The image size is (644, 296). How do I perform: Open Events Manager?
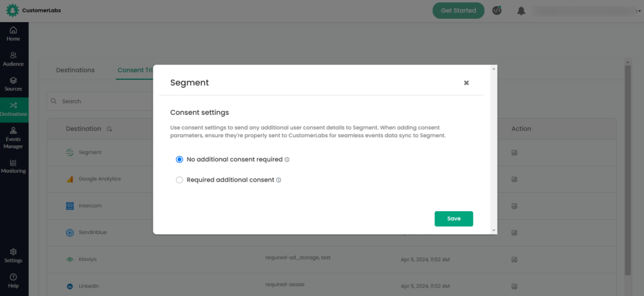point(13,138)
